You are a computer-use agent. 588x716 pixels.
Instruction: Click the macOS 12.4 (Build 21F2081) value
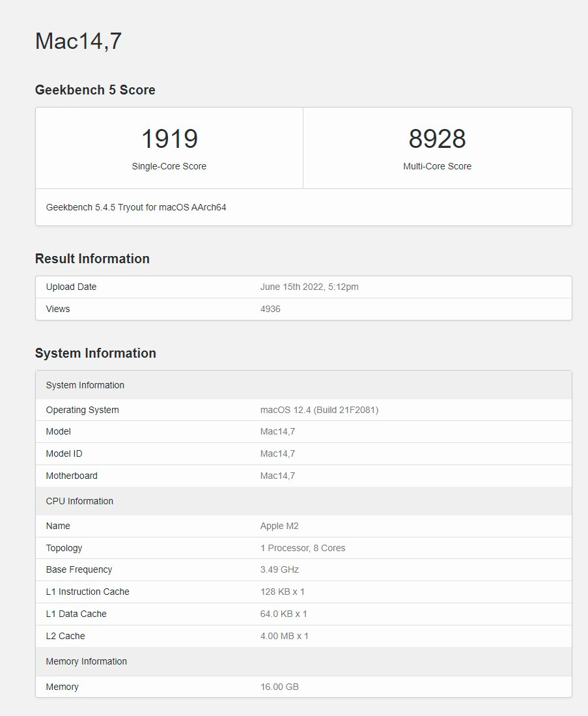(x=319, y=410)
